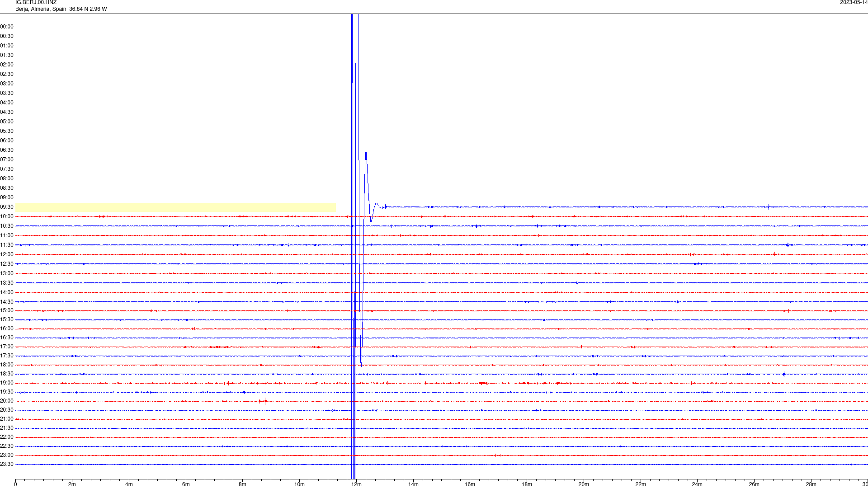The width and height of the screenshot is (868, 488).
Task: Select the 04:30 time row label
Action: 7,112
